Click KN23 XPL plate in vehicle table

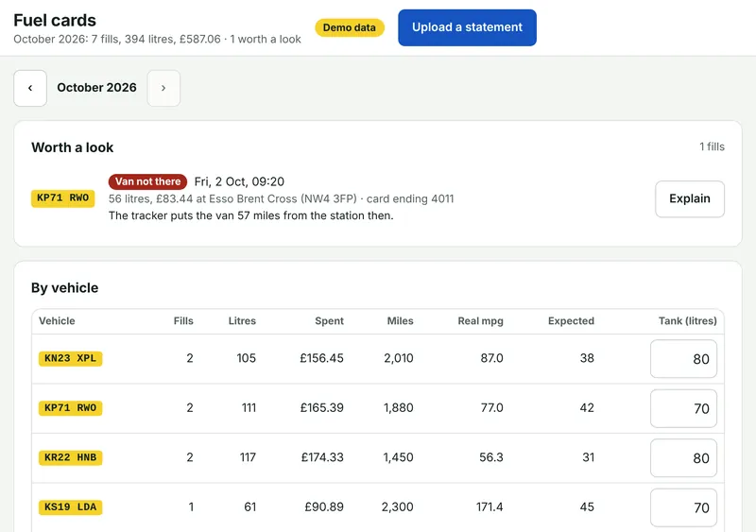click(x=70, y=358)
